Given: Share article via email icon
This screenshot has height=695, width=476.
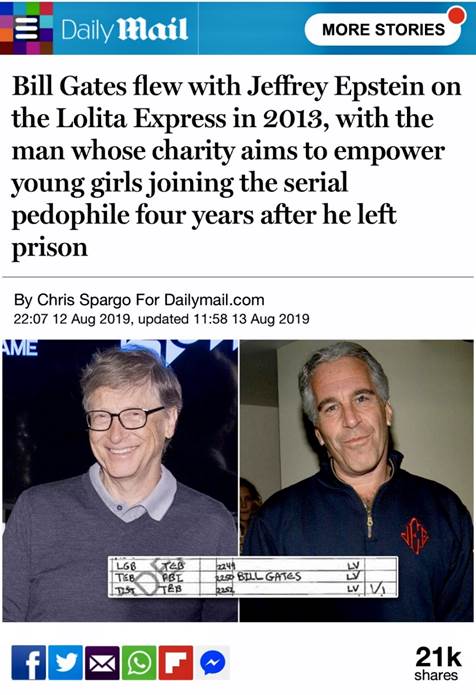Looking at the screenshot, I should coord(102,663).
